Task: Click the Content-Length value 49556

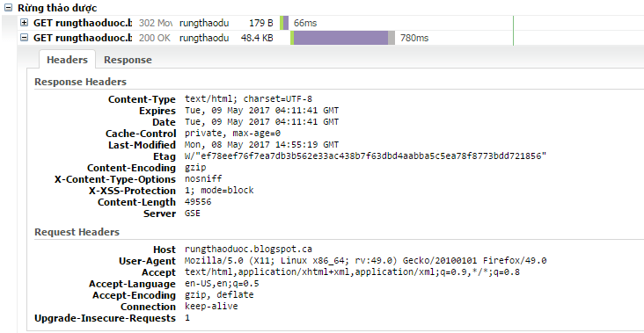Action: pyautogui.click(x=198, y=202)
